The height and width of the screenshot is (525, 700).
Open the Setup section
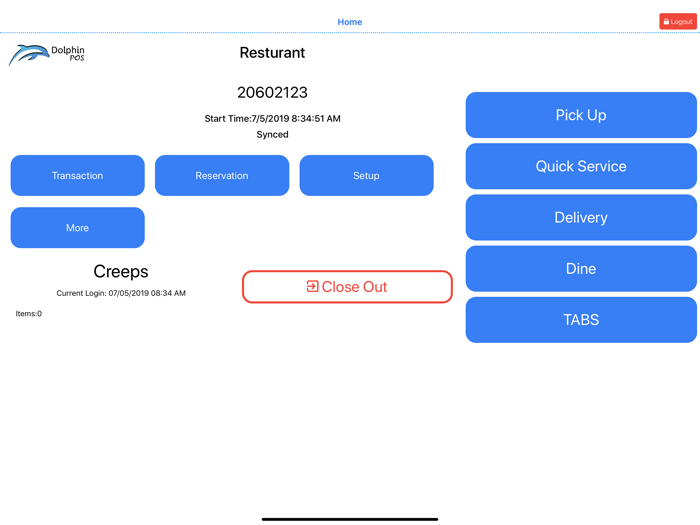pyautogui.click(x=367, y=175)
